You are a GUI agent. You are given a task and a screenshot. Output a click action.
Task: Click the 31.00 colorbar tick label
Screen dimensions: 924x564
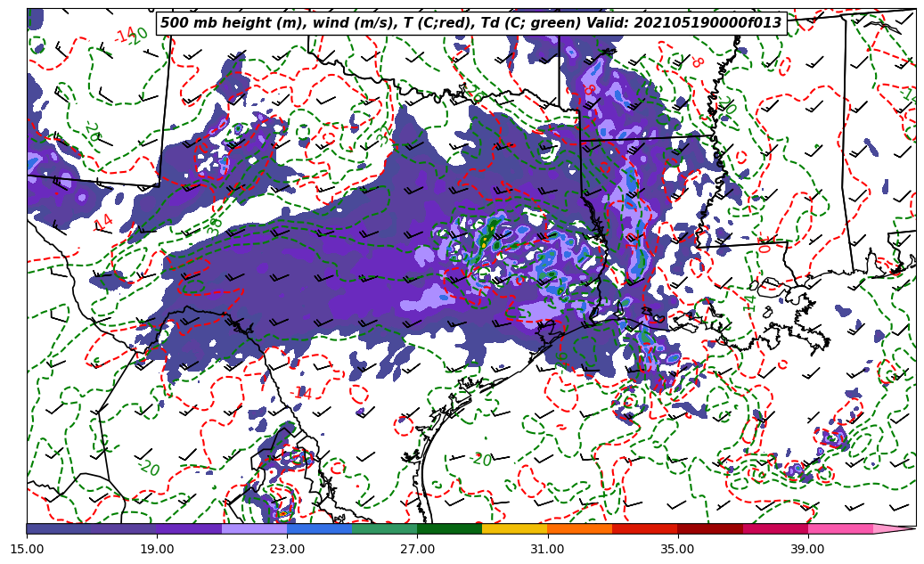[547, 549]
